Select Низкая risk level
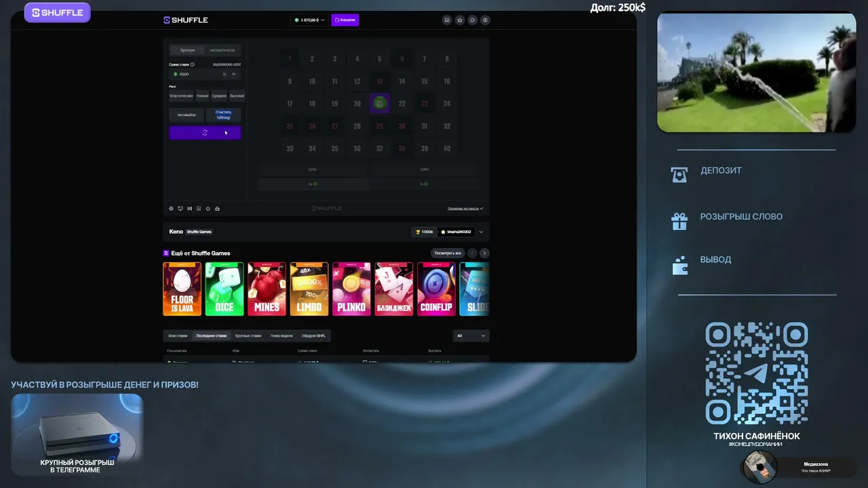868x488 pixels. point(202,96)
